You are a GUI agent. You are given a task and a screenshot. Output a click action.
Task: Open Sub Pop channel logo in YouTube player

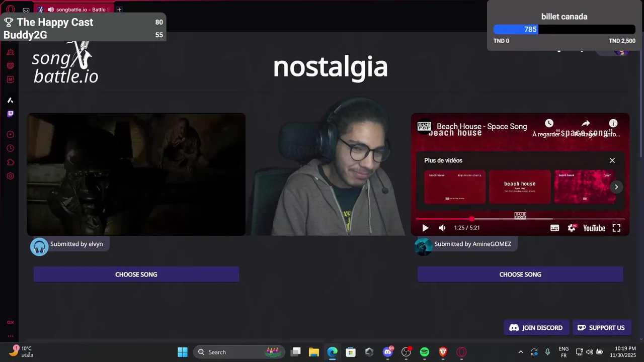pyautogui.click(x=424, y=127)
